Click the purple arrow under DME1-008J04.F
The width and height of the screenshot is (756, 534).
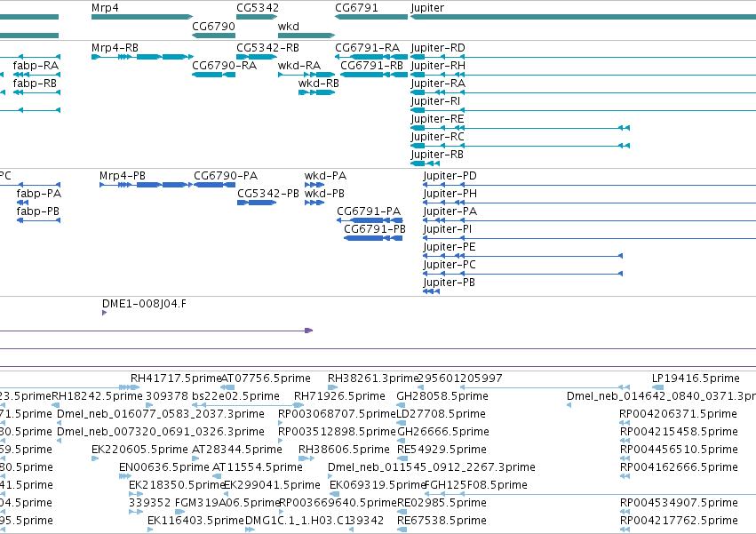pos(104,313)
